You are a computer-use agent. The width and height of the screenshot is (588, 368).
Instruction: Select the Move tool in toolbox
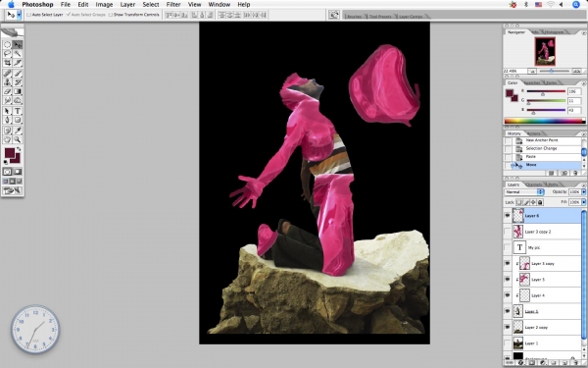tap(18, 45)
